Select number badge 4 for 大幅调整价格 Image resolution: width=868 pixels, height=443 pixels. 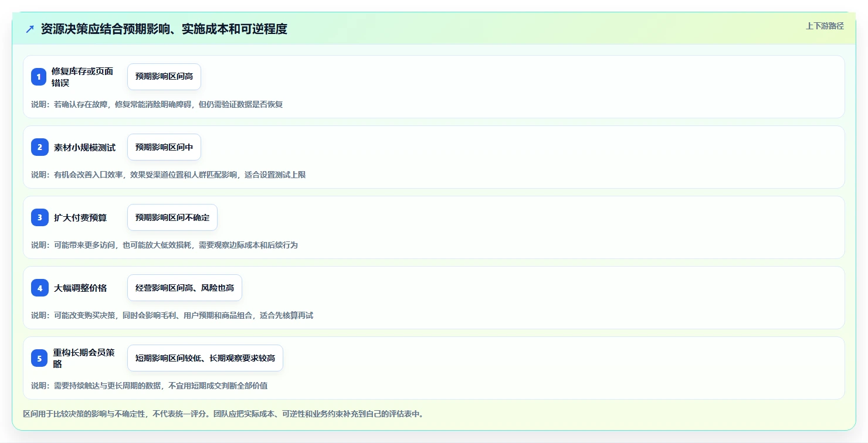pyautogui.click(x=39, y=288)
